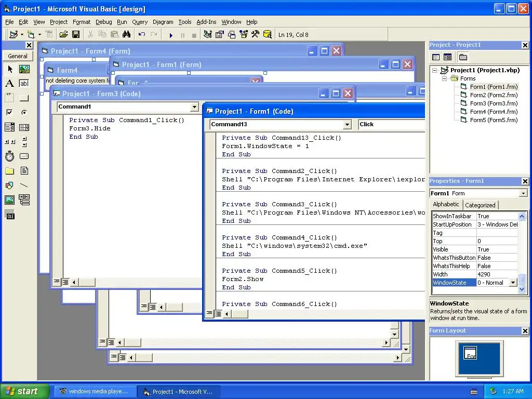Select the PictureBox control in the toolbox
Screen dimensions: 532x399
coord(24,69)
